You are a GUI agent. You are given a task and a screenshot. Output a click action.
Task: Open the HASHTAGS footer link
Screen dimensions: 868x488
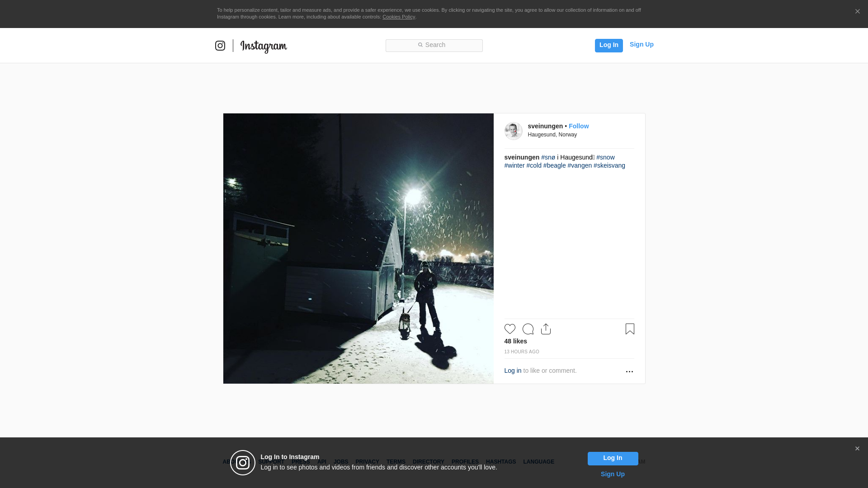500,462
